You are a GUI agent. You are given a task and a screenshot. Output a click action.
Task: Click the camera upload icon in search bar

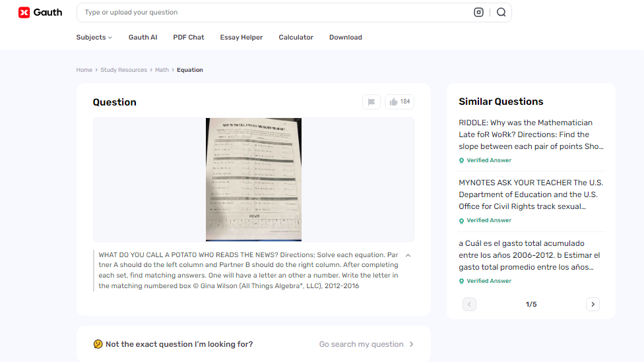tap(479, 12)
